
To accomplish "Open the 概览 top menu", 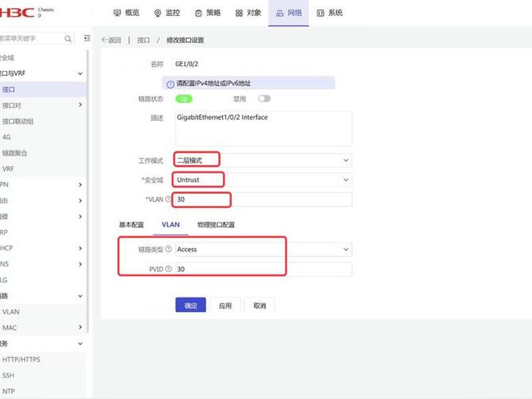I will coord(126,13).
